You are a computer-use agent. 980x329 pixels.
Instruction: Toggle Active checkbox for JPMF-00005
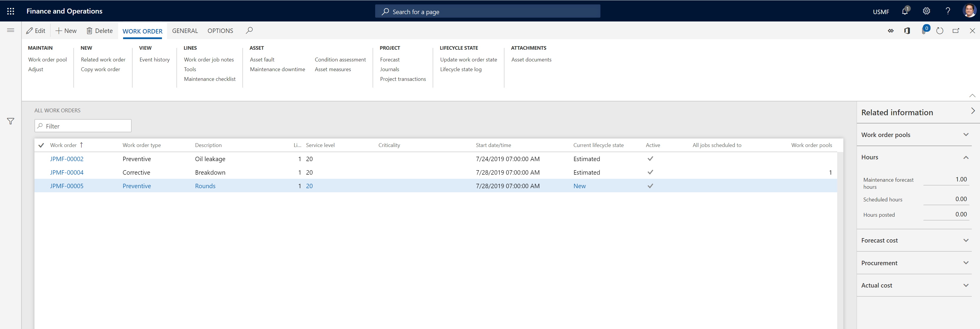coord(650,186)
